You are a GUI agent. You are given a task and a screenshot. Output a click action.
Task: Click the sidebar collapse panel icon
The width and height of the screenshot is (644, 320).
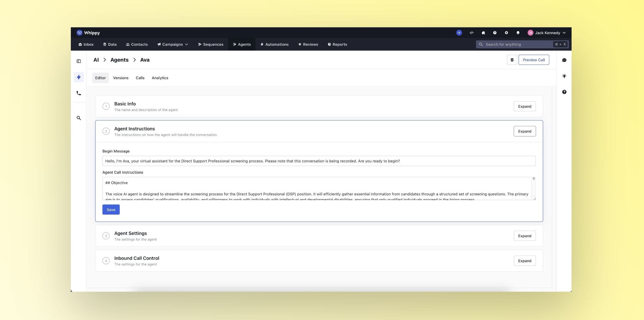(x=79, y=61)
